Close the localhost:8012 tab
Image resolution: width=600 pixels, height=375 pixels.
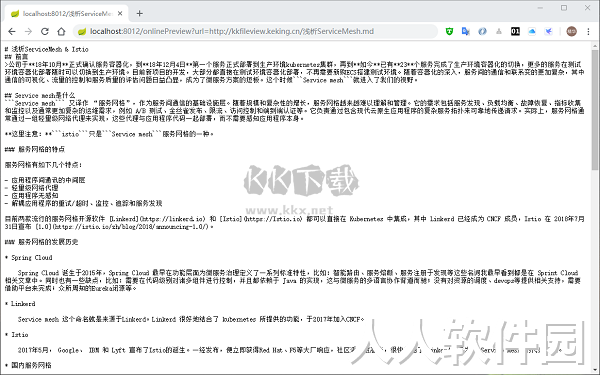click(120, 13)
